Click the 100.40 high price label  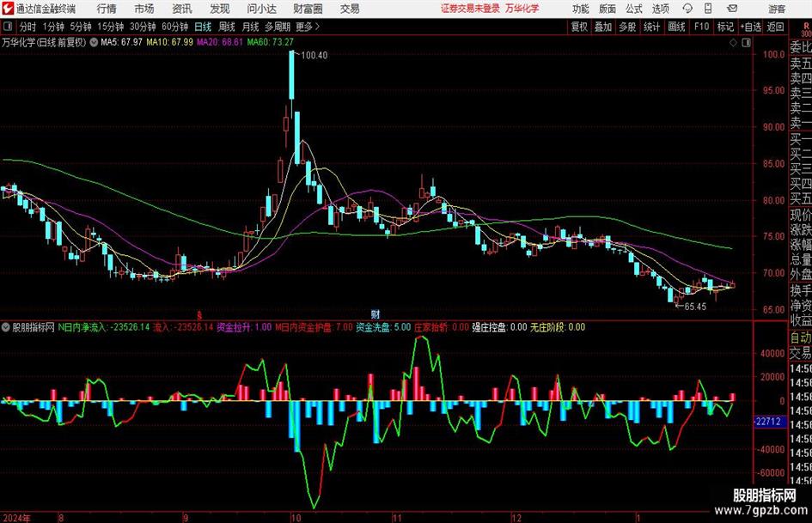pos(314,55)
